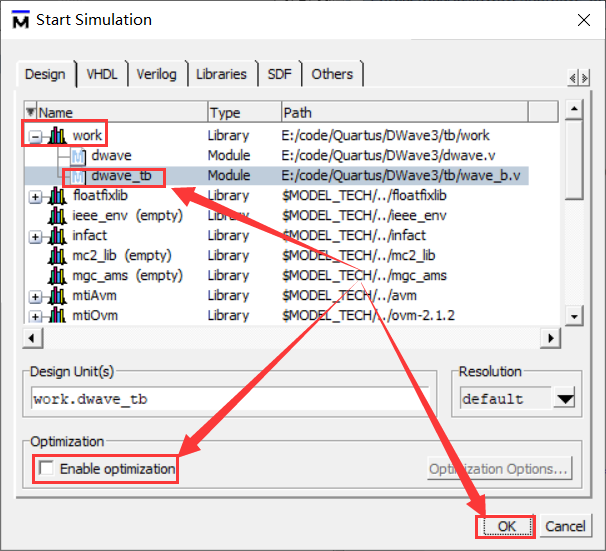
Task: Collapse the work library tree
Action: (x=35, y=136)
